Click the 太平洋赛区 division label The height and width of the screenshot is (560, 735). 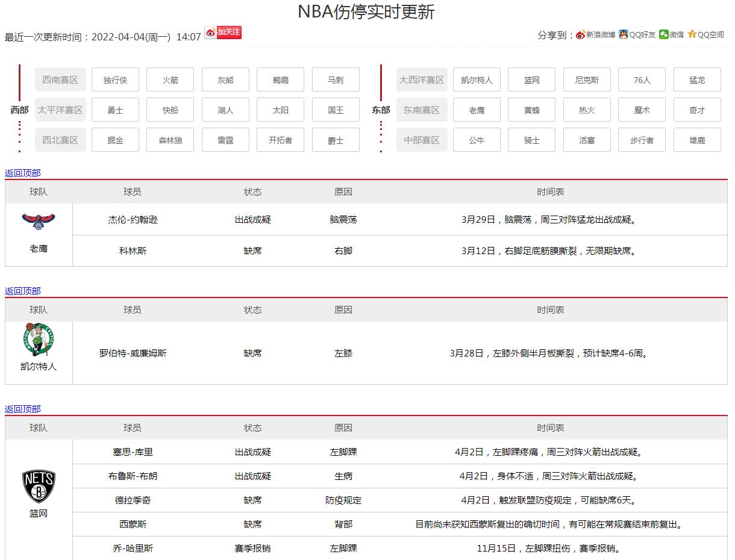click(60, 110)
